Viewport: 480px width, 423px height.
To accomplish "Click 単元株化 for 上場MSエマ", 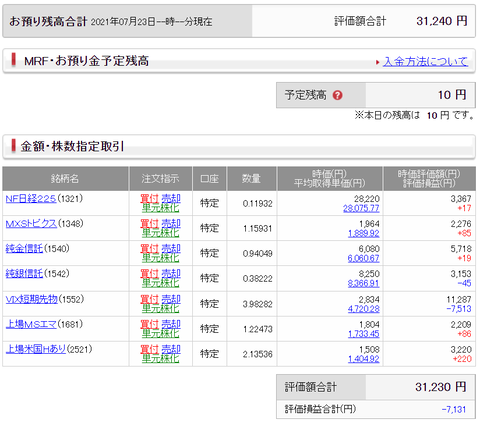I will 160,334.
